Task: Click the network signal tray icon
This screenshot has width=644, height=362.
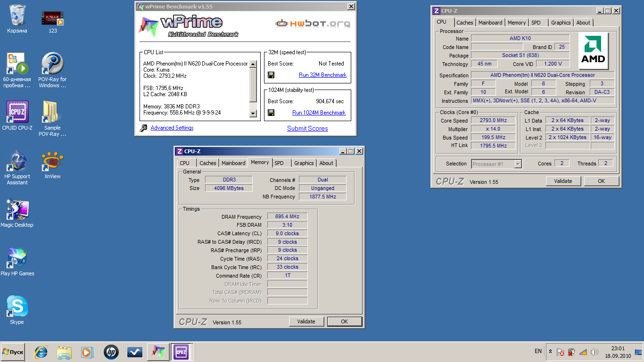Action: pos(583,352)
